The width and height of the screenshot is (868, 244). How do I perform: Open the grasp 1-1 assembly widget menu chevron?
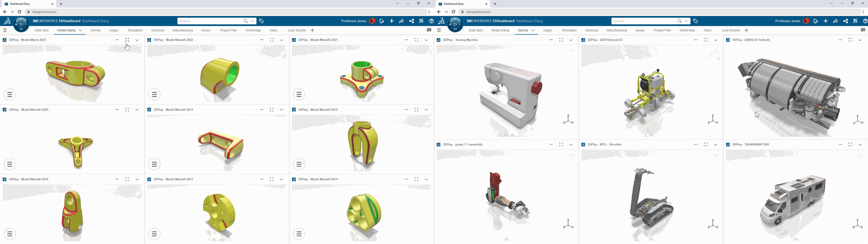(571, 145)
